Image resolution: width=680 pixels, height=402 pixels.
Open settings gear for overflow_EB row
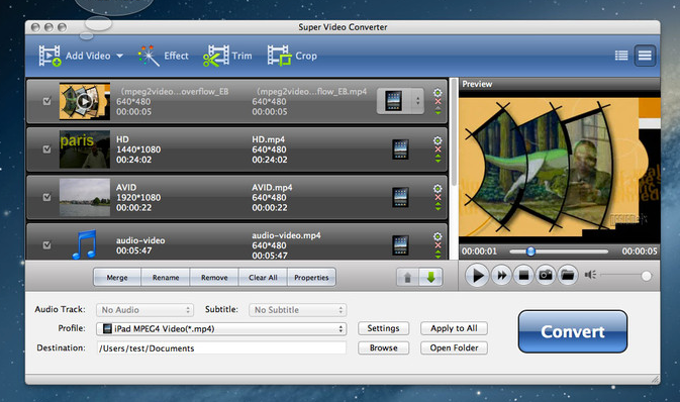click(438, 92)
